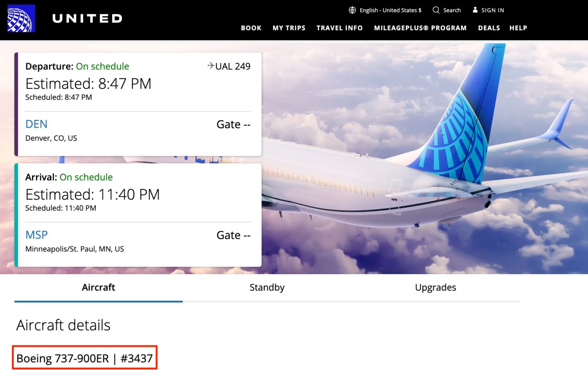Expand the departure Gate selector
Viewport: 588px width, 370px height.
233,124
